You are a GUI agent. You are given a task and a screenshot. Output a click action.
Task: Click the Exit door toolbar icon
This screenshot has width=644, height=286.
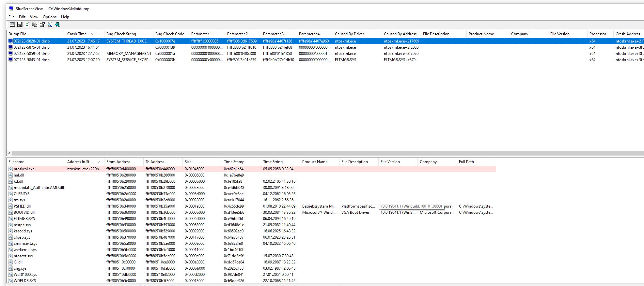tap(57, 25)
